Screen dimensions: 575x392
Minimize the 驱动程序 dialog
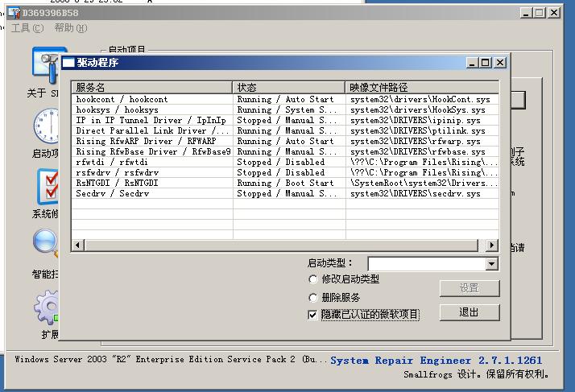pyautogui.click(x=472, y=63)
